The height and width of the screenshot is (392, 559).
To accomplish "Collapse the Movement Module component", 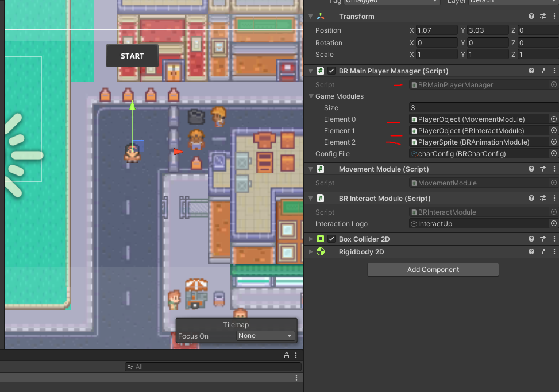I will click(x=310, y=169).
